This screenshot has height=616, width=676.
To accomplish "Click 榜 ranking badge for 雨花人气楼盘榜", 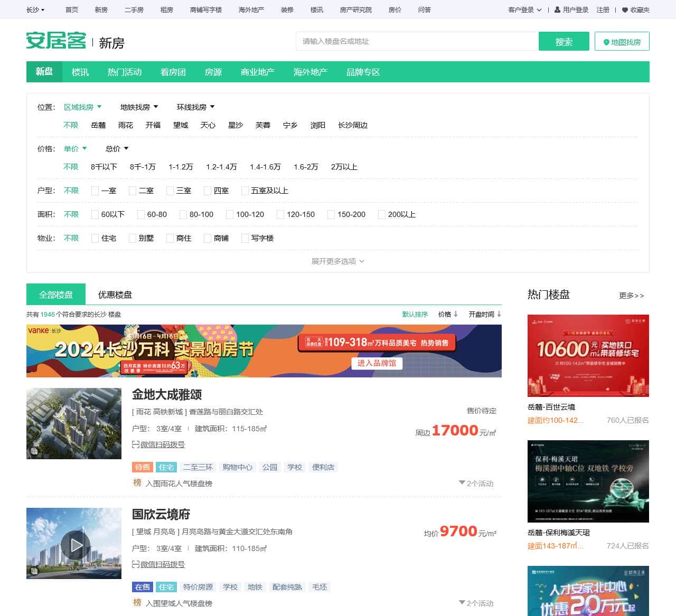I will pyautogui.click(x=137, y=482).
